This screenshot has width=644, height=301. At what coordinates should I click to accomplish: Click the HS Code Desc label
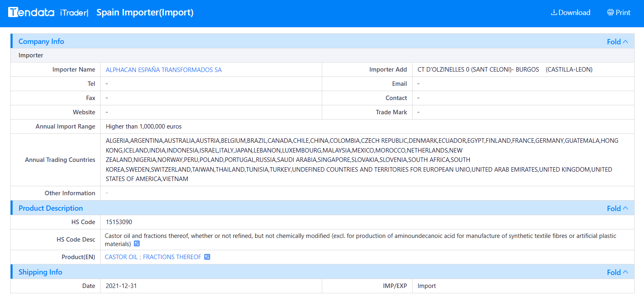coord(76,240)
